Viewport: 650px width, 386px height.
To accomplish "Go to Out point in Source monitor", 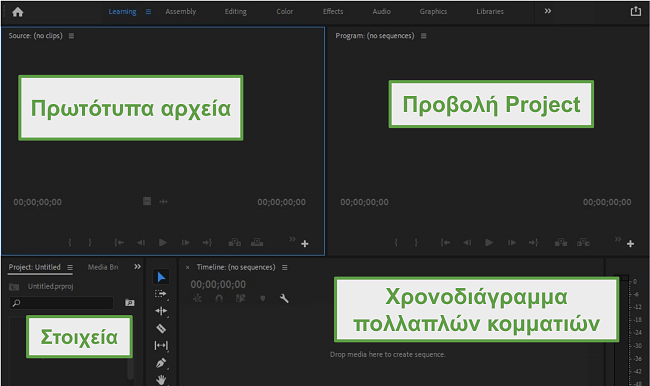I will coord(207,243).
